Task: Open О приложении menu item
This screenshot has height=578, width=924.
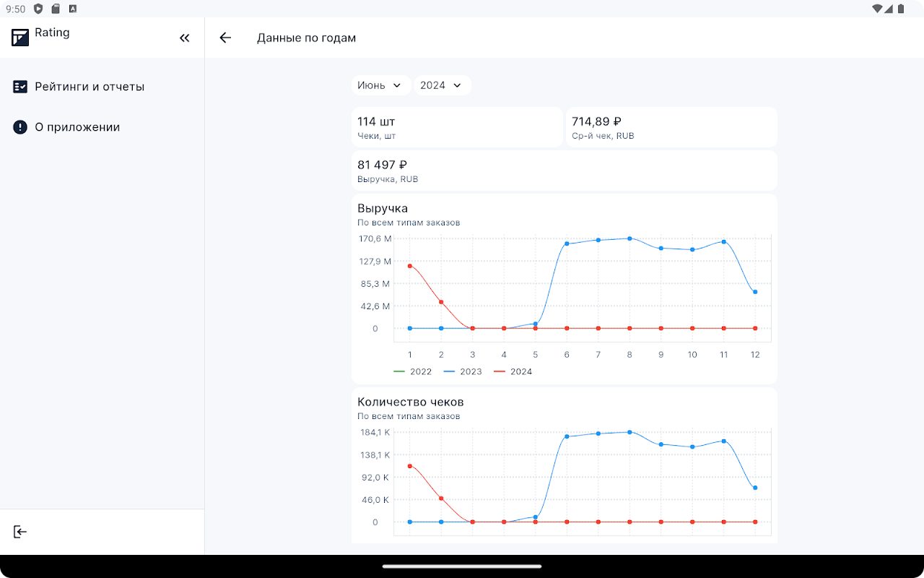Action: [77, 127]
